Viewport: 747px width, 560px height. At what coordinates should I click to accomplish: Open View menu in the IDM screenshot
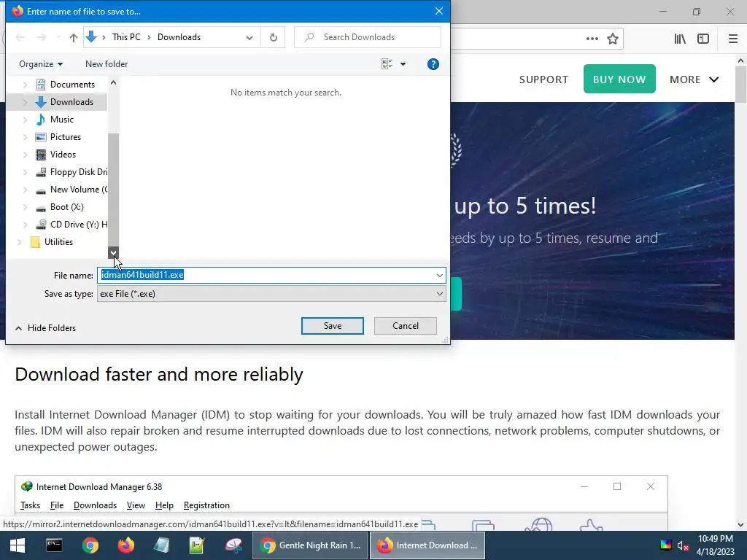[x=136, y=505]
